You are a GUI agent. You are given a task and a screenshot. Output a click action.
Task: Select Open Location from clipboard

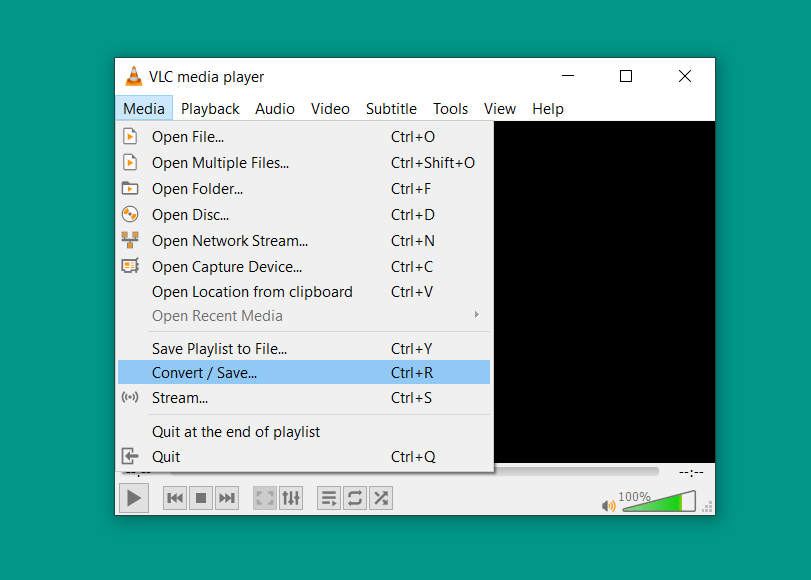[x=304, y=292]
